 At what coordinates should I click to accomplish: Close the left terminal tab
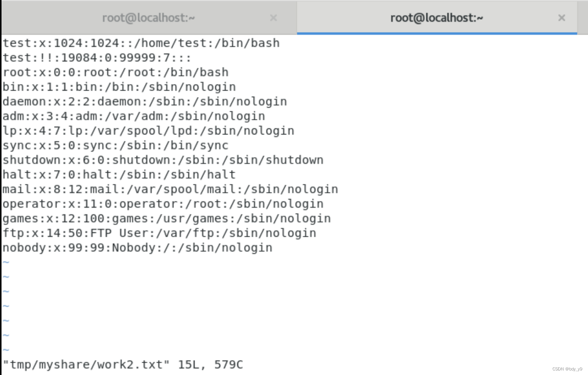pyautogui.click(x=273, y=18)
